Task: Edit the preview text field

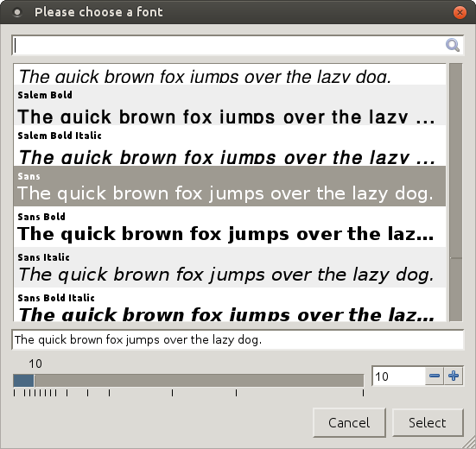Action: 238,339
